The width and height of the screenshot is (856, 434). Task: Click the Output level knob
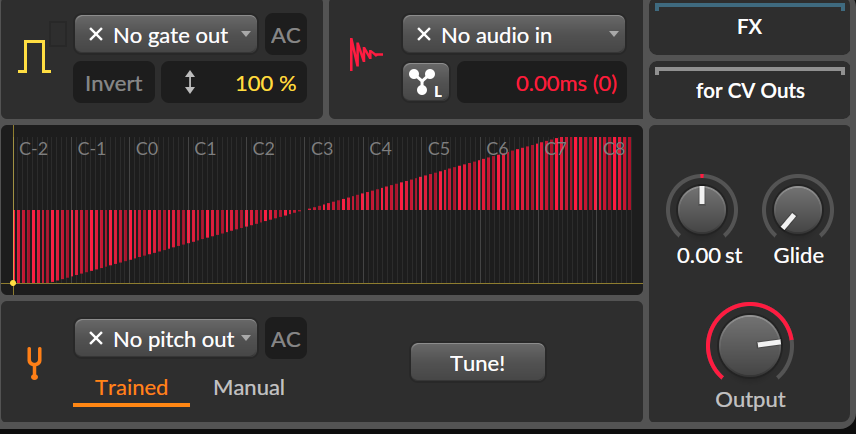pyautogui.click(x=750, y=346)
